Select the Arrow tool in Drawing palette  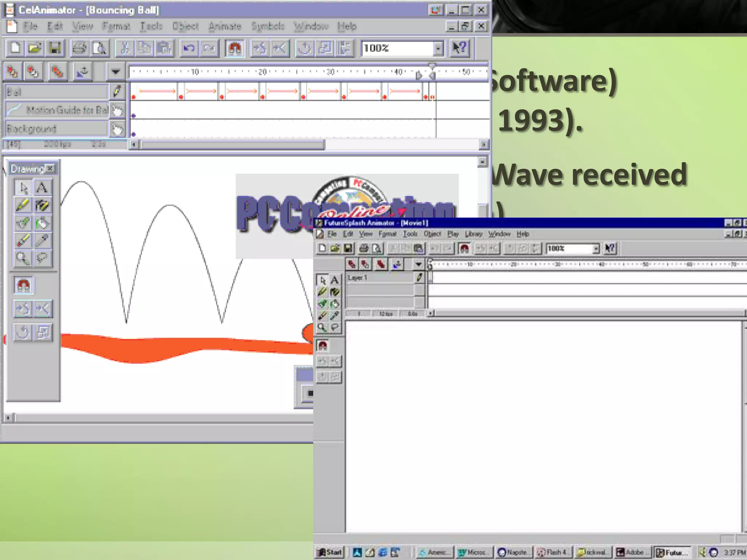point(24,188)
